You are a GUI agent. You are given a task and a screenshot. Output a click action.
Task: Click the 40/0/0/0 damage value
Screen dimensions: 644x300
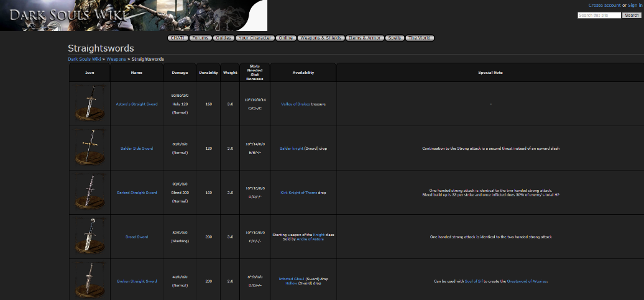[180, 277]
